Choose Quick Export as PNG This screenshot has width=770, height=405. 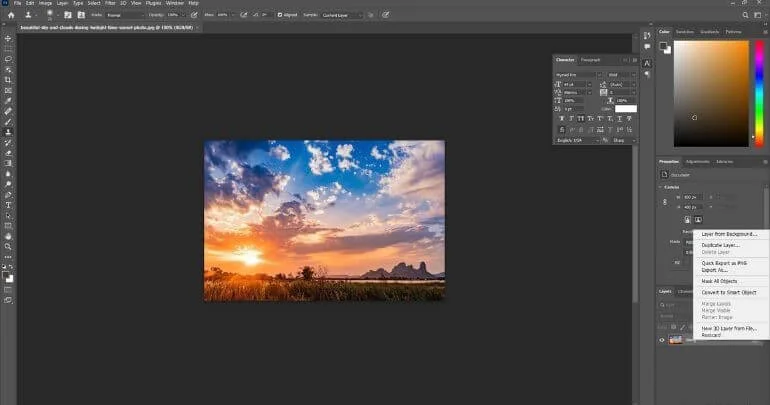(x=724, y=263)
